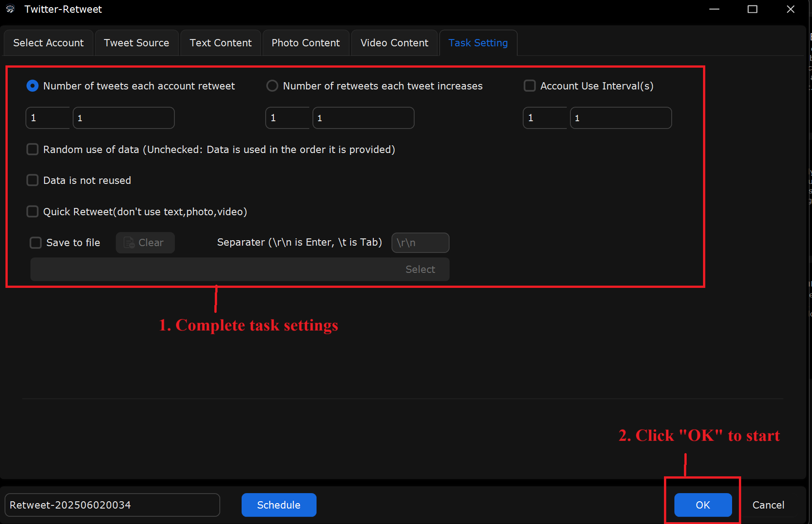Click the Separater \r\n input field
Image resolution: width=812 pixels, height=524 pixels.
[x=421, y=242]
